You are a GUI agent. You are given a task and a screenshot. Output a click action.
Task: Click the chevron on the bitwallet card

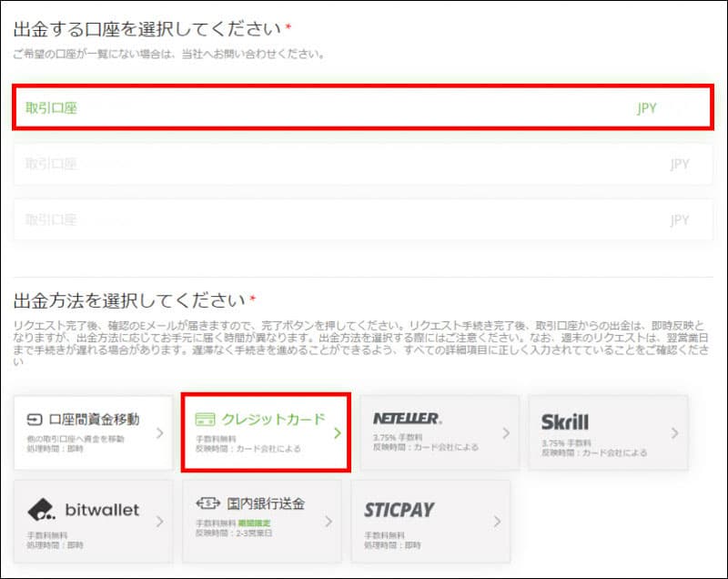[x=159, y=522]
